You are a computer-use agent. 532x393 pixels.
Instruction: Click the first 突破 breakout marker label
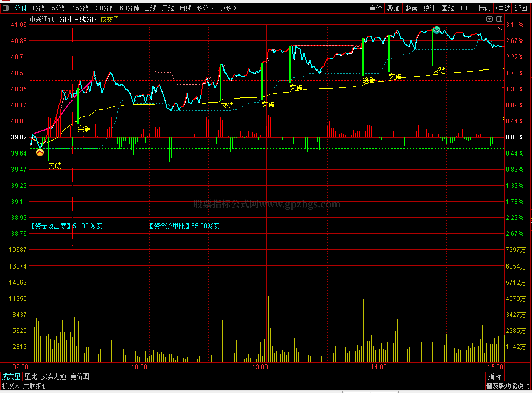[x=55, y=165]
